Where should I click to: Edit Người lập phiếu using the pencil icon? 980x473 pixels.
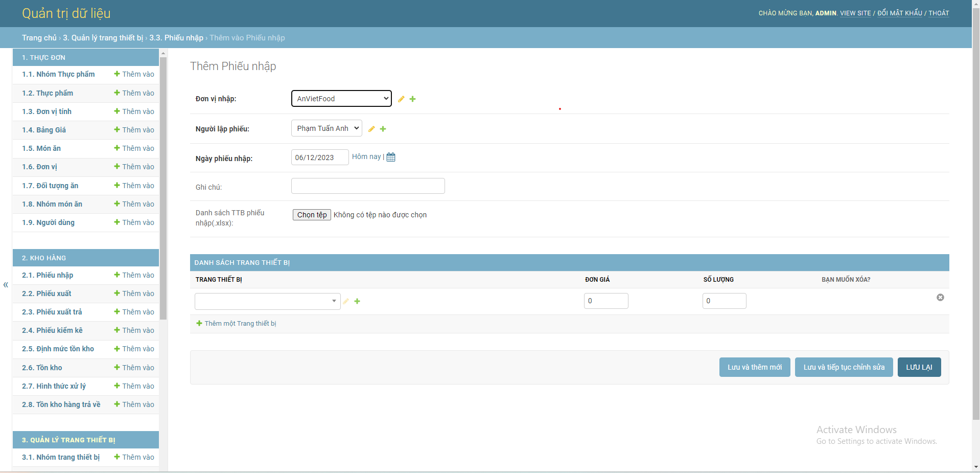[371, 129]
